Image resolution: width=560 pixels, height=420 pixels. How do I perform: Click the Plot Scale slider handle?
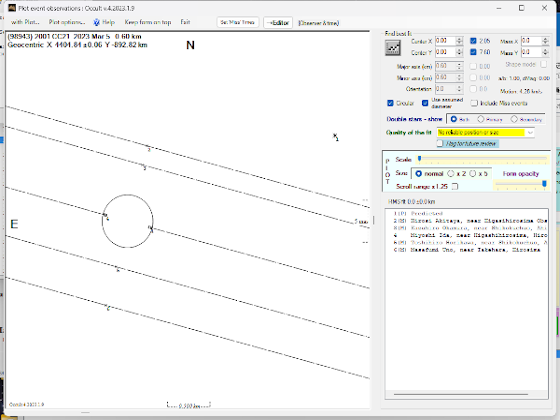pyautogui.click(x=420, y=159)
